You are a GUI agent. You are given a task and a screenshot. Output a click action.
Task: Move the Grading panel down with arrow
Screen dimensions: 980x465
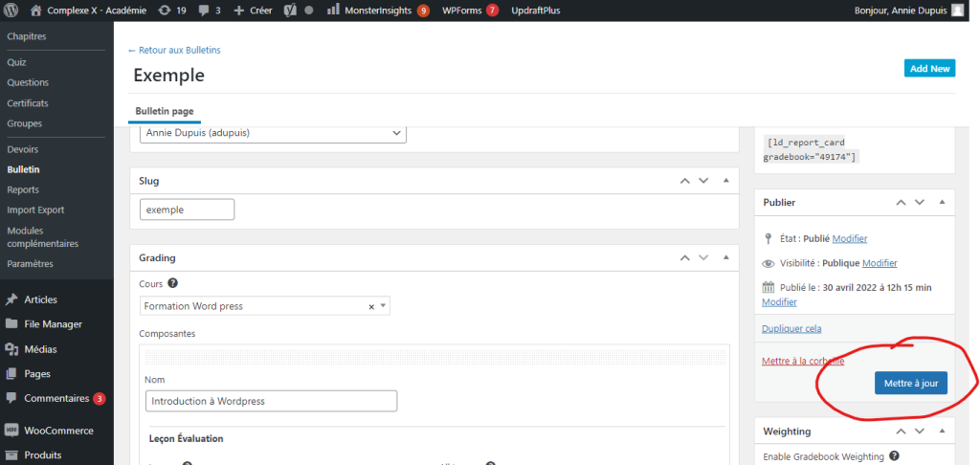pyautogui.click(x=703, y=258)
